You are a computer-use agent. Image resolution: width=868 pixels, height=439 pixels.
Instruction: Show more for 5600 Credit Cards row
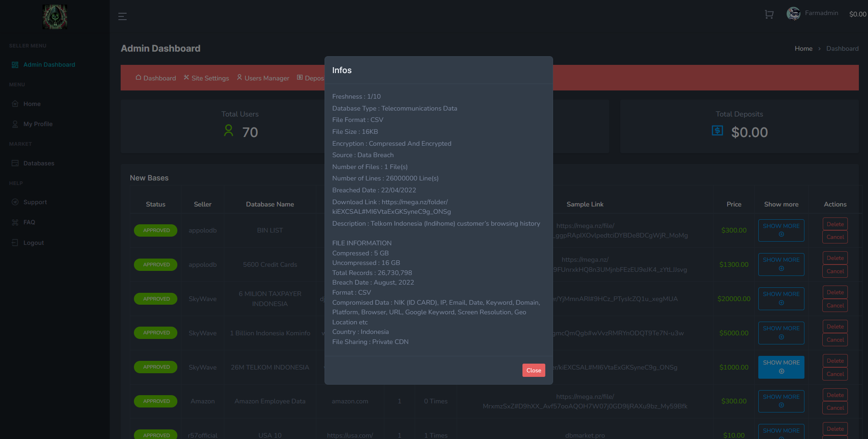(781, 264)
